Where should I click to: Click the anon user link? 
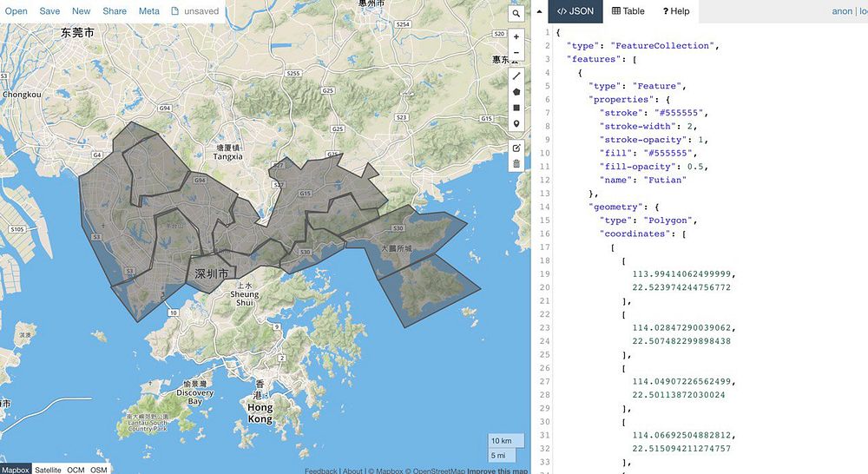coord(842,11)
